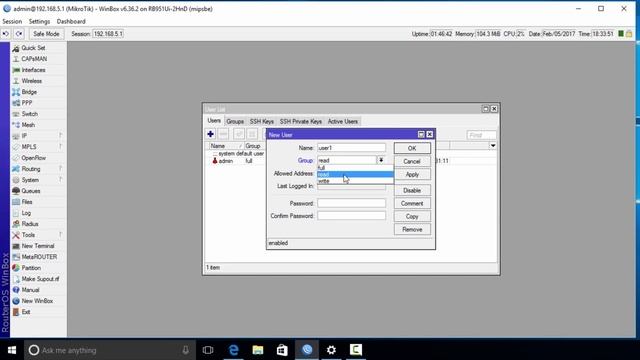
Task: Click the redo arrow in toolbar
Action: tap(19, 34)
